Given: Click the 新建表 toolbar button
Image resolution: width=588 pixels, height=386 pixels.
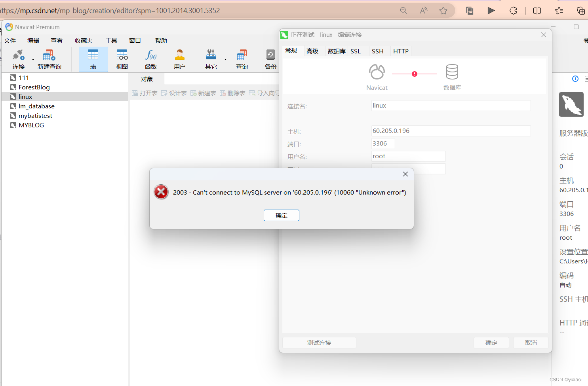Looking at the screenshot, I should [203, 93].
